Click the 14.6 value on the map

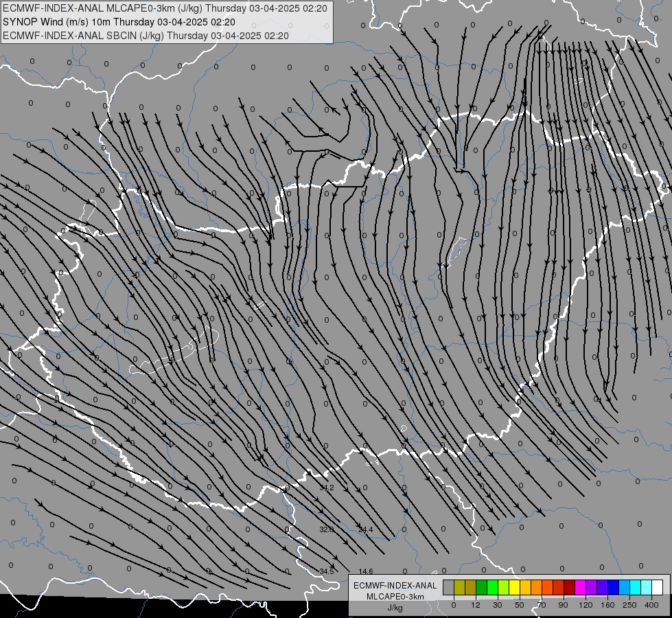(366, 571)
